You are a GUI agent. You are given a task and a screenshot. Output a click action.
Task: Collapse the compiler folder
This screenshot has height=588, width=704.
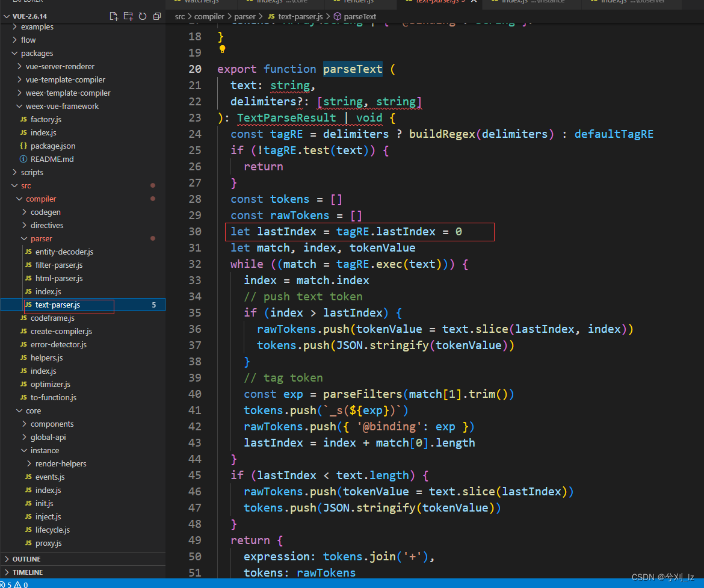point(19,199)
